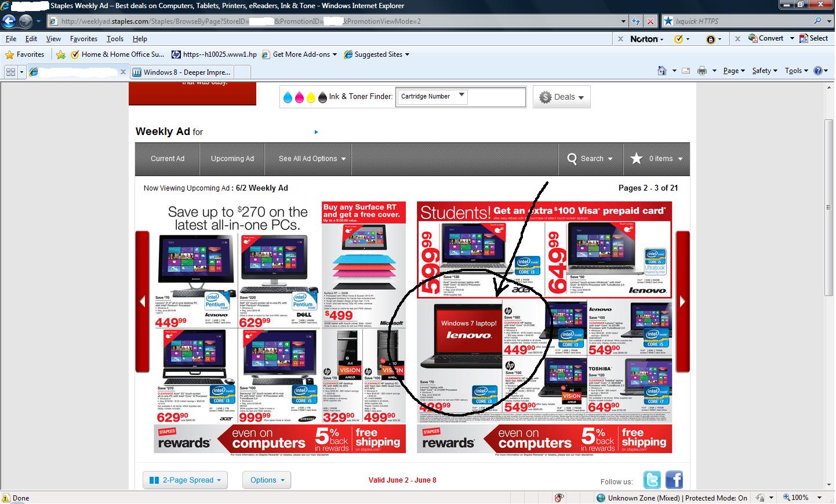836x504 pixels.
Task: Go to the previous ad page with left arrow
Action: click(143, 301)
